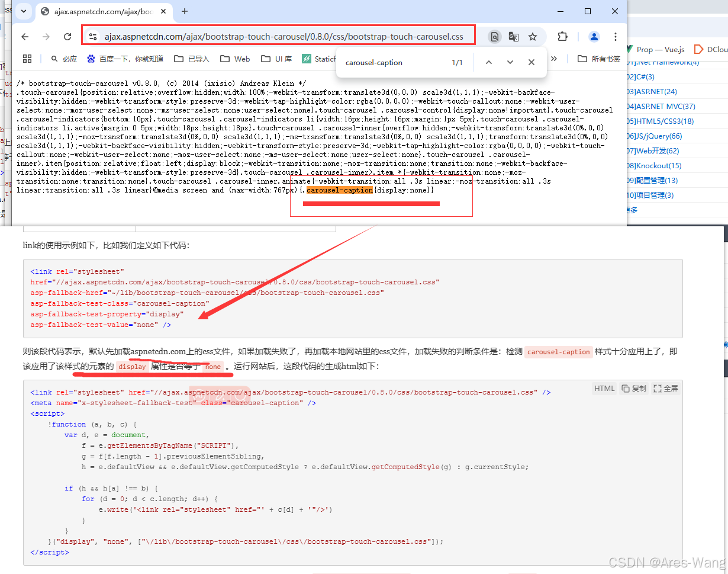Open the DCloud bookmark in the background window
The image size is (728, 574).
[x=711, y=50]
